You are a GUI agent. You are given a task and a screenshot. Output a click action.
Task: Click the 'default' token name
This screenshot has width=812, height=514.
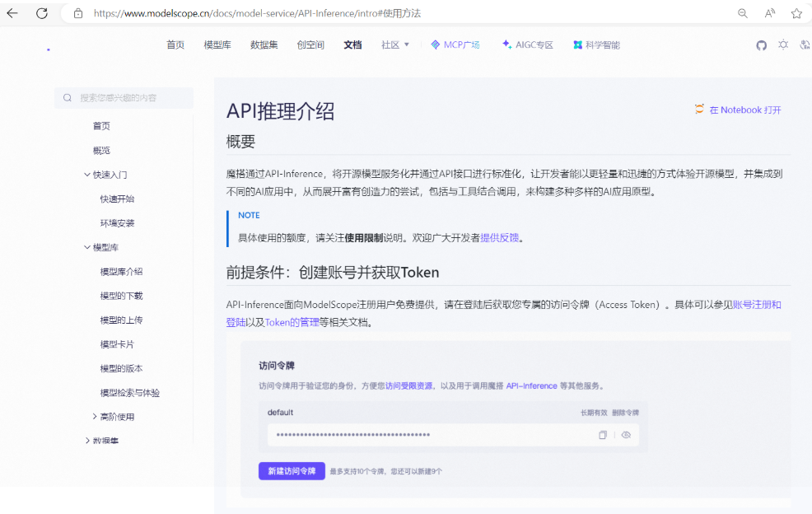280,413
